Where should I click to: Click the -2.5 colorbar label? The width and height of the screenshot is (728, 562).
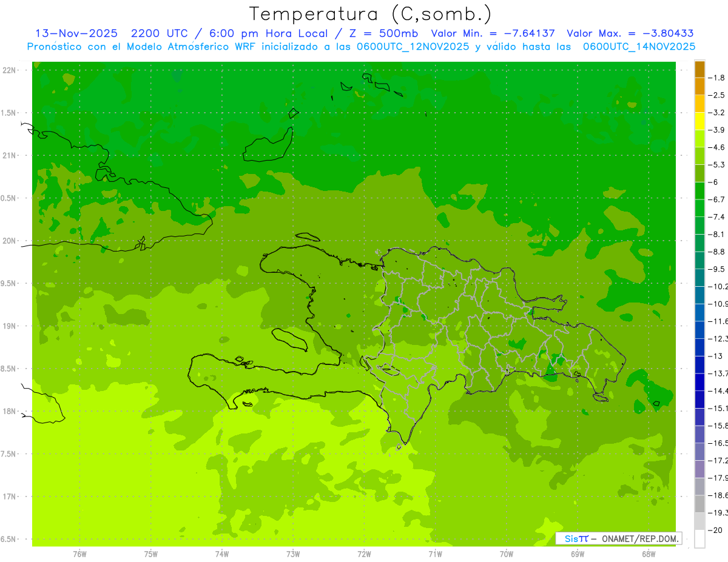click(716, 95)
